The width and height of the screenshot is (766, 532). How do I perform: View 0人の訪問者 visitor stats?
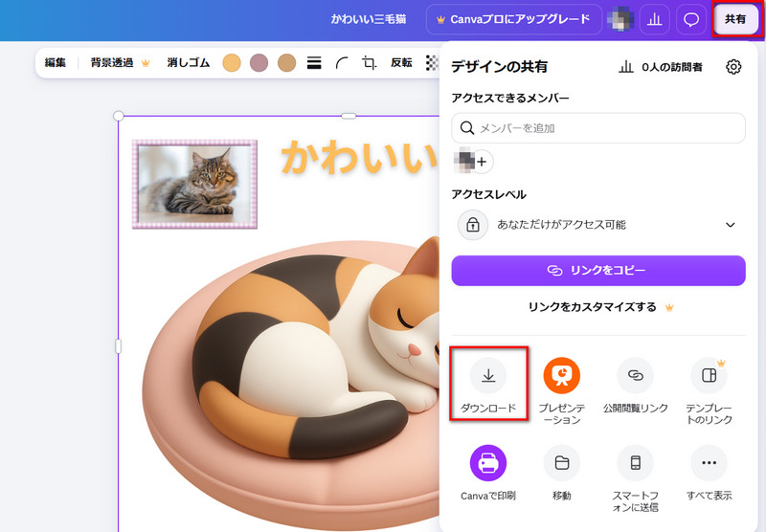(x=661, y=67)
